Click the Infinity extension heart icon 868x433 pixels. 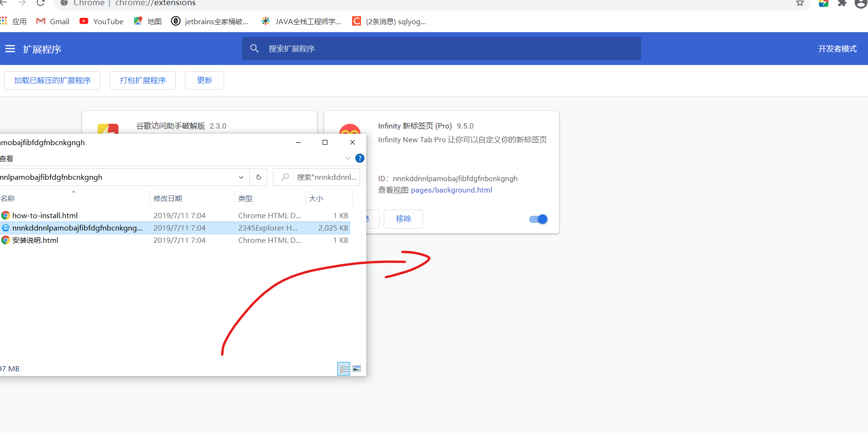pos(350,129)
